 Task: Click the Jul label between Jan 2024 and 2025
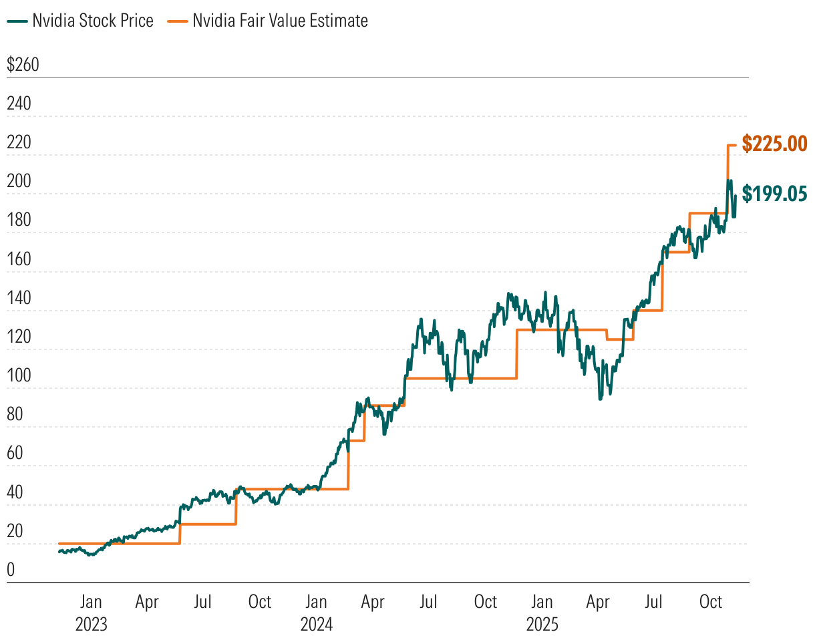[x=428, y=602]
